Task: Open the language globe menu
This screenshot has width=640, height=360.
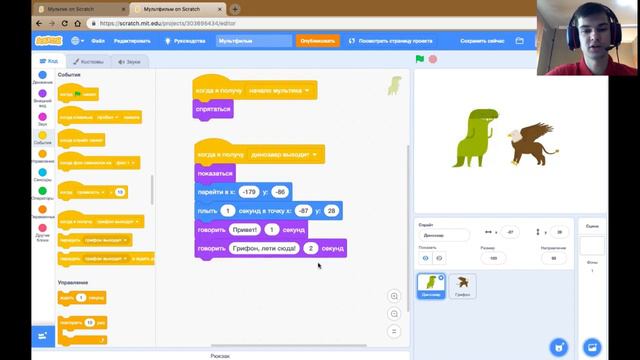Action: click(77, 41)
